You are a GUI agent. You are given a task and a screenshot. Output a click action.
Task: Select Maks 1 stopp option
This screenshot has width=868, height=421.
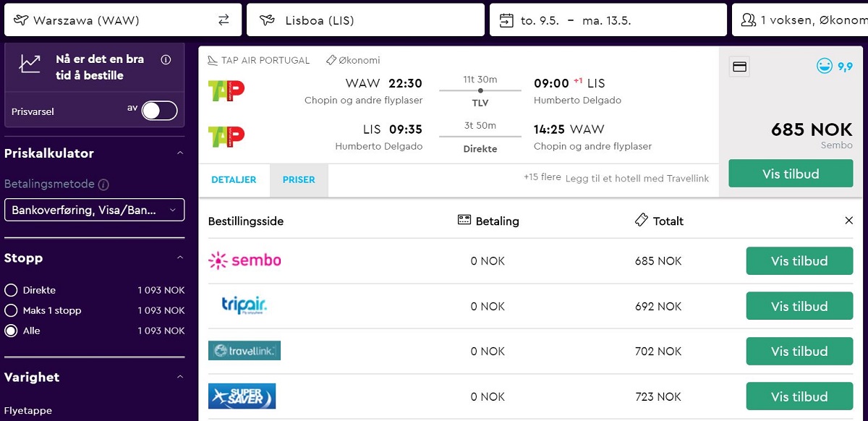pyautogui.click(x=11, y=310)
